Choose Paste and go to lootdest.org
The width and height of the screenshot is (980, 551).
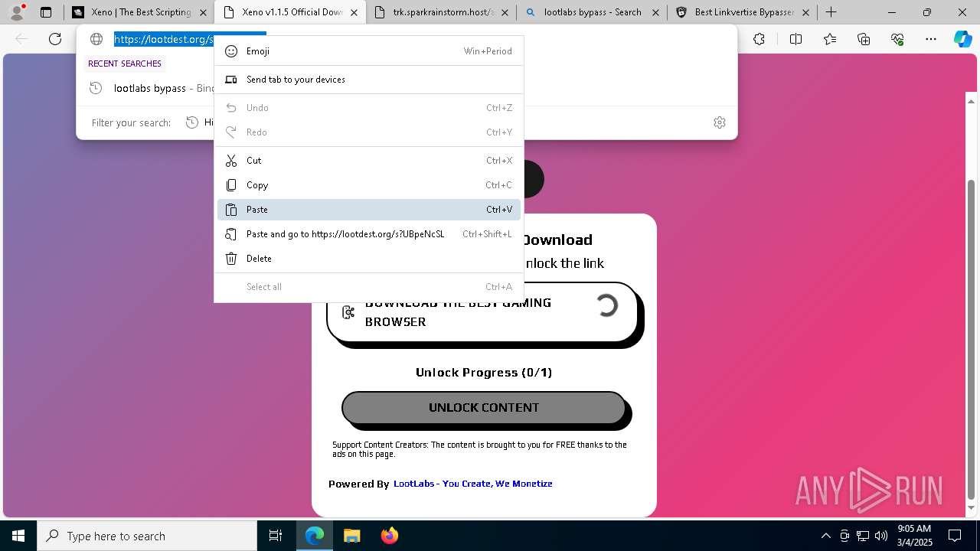(x=369, y=234)
